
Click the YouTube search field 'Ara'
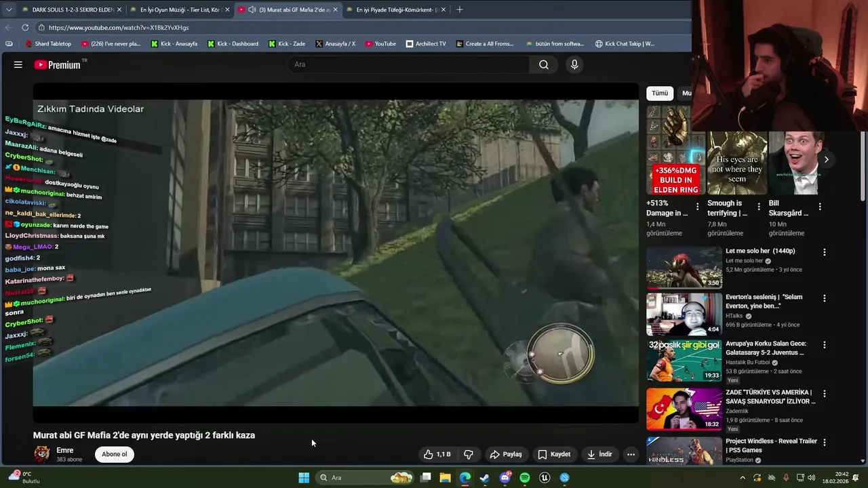click(x=409, y=64)
